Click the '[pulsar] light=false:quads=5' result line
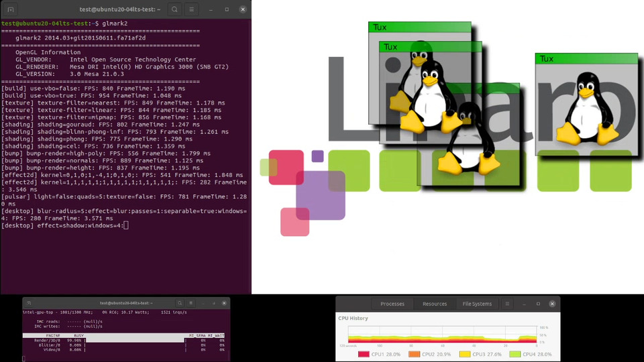 [124, 200]
